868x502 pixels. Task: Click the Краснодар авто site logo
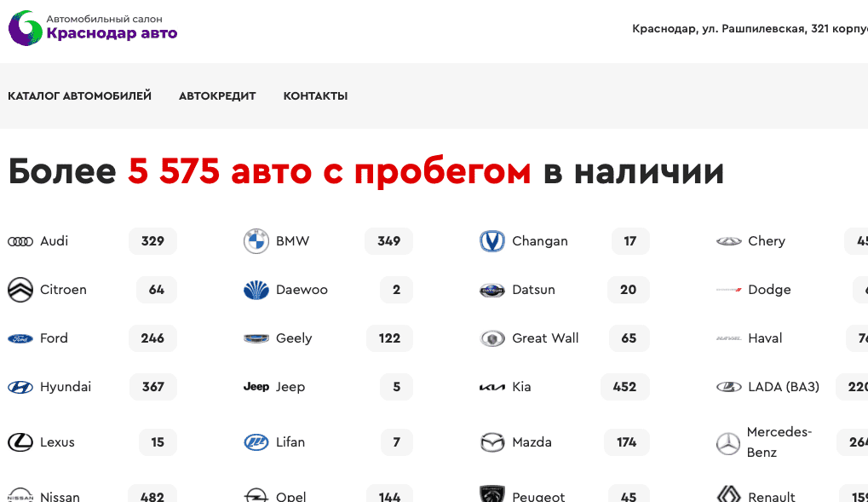(x=93, y=28)
